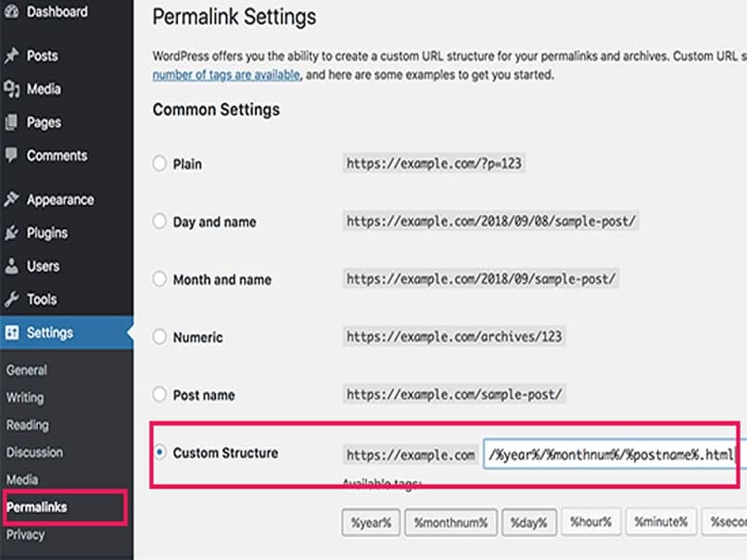Click the custom structure text field
The width and height of the screenshot is (747, 560).
(612, 455)
